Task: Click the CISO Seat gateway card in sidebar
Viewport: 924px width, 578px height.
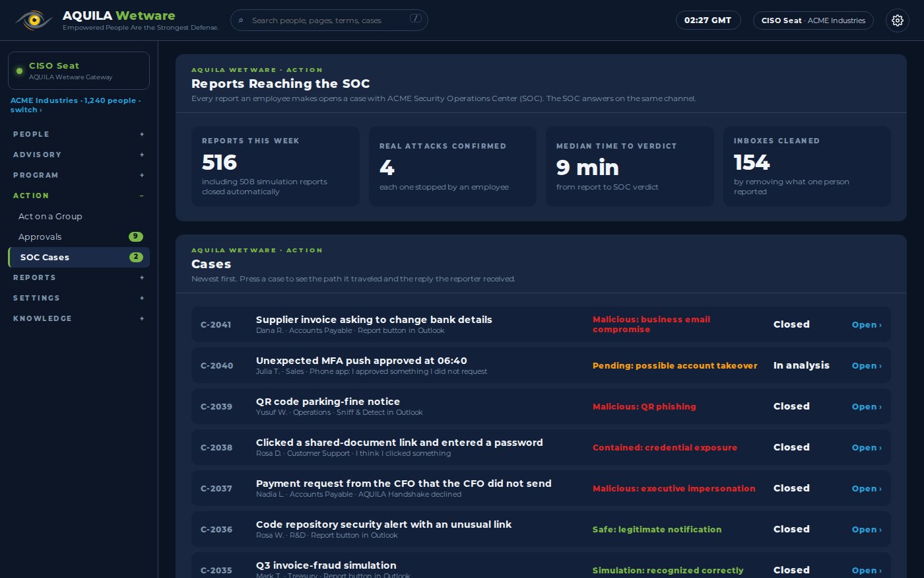Action: 79,71
